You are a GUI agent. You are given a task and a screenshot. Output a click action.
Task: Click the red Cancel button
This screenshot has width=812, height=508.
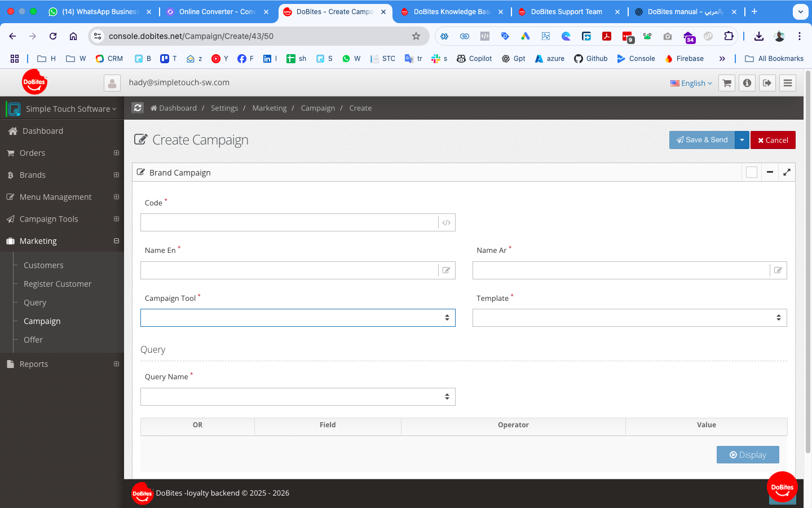tap(773, 140)
